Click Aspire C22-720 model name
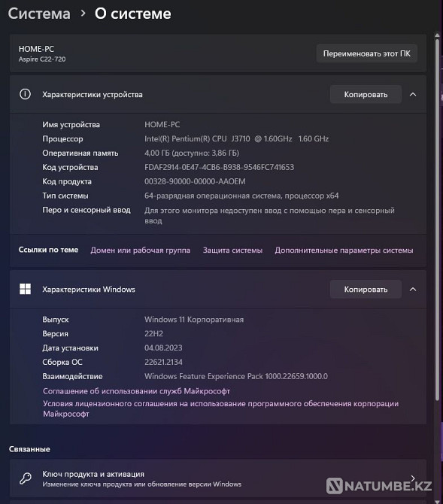 pos(42,59)
